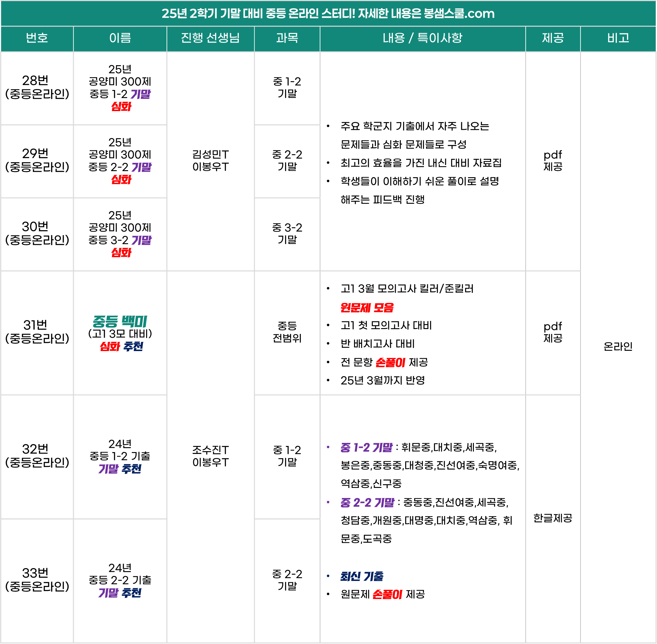This screenshot has height=644, width=657.
Task: Click the 중 1-2 기말 cell in row 28번
Action: 287,88
